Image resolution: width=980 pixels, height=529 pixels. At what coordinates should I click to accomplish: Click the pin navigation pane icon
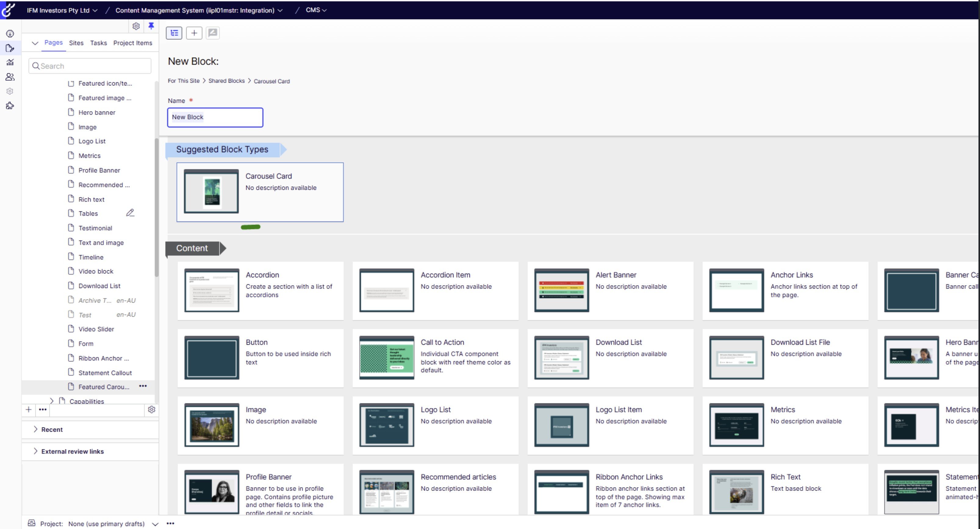click(x=151, y=26)
